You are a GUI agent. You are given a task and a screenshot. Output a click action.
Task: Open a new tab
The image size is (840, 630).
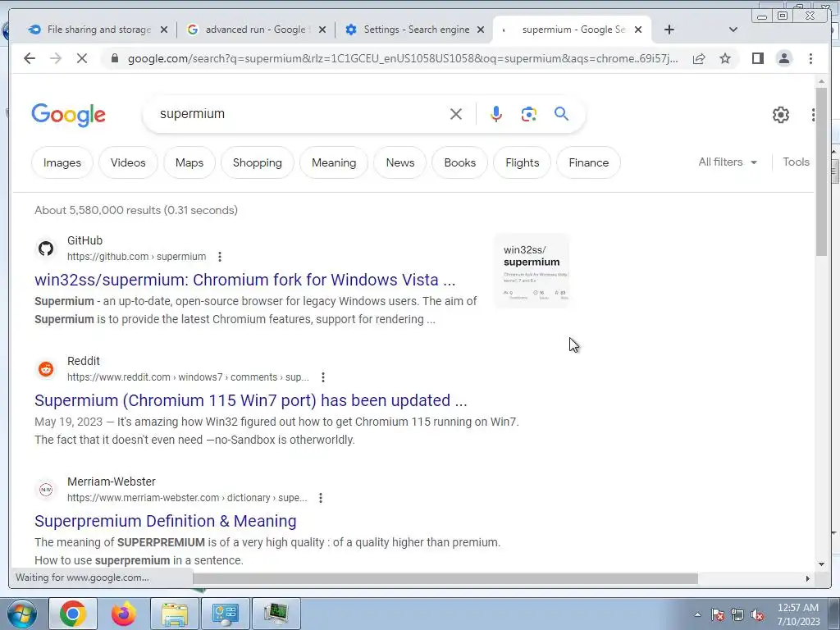click(x=669, y=30)
